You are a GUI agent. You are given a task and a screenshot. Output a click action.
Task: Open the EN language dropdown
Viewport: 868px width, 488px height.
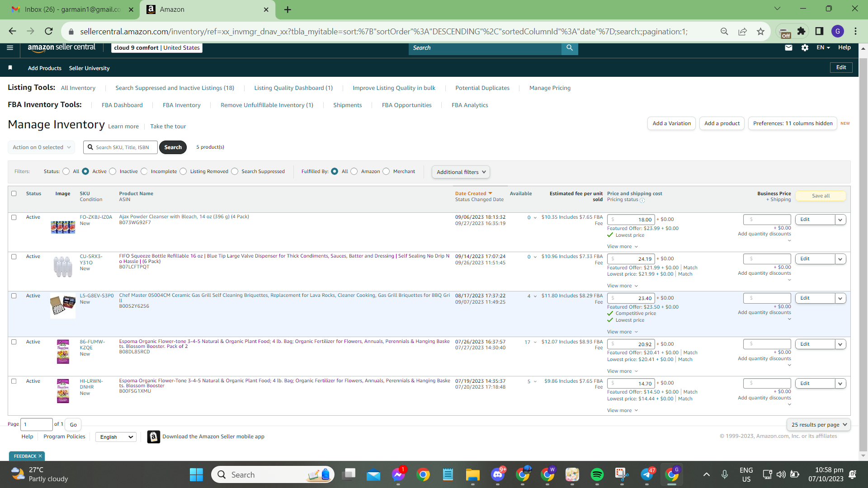[823, 47]
